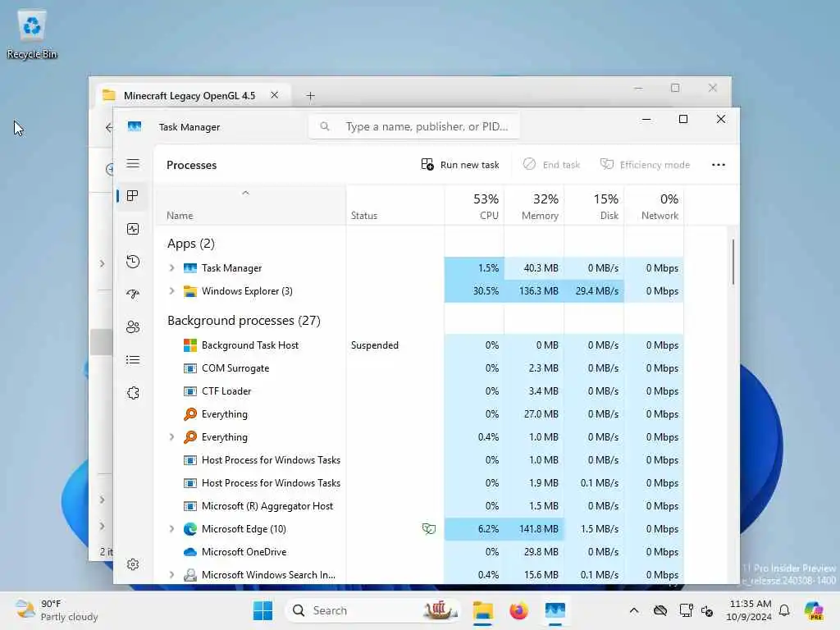Expand the Task Manager process group
Viewport: 840px width, 630px height.
pyautogui.click(x=171, y=268)
